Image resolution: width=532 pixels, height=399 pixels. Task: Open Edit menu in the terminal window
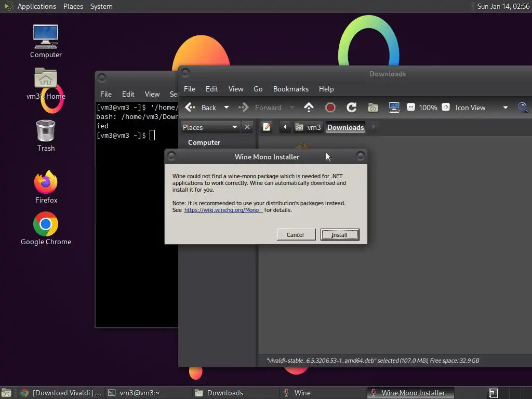click(128, 94)
